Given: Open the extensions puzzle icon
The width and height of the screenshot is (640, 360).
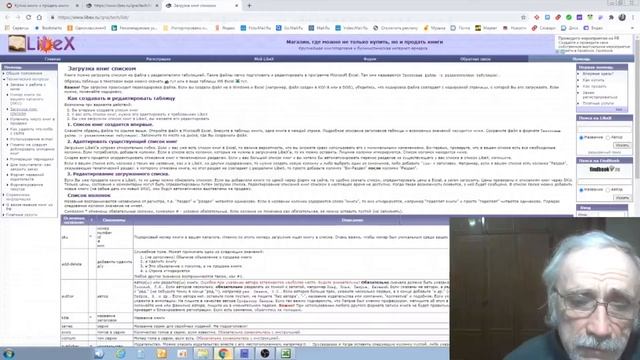Looking at the screenshot, I should coord(611,18).
